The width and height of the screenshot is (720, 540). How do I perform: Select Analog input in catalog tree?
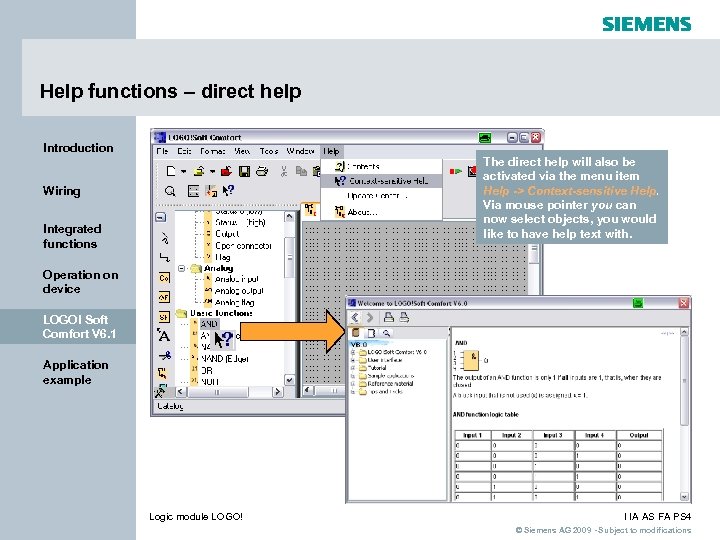pos(236,279)
